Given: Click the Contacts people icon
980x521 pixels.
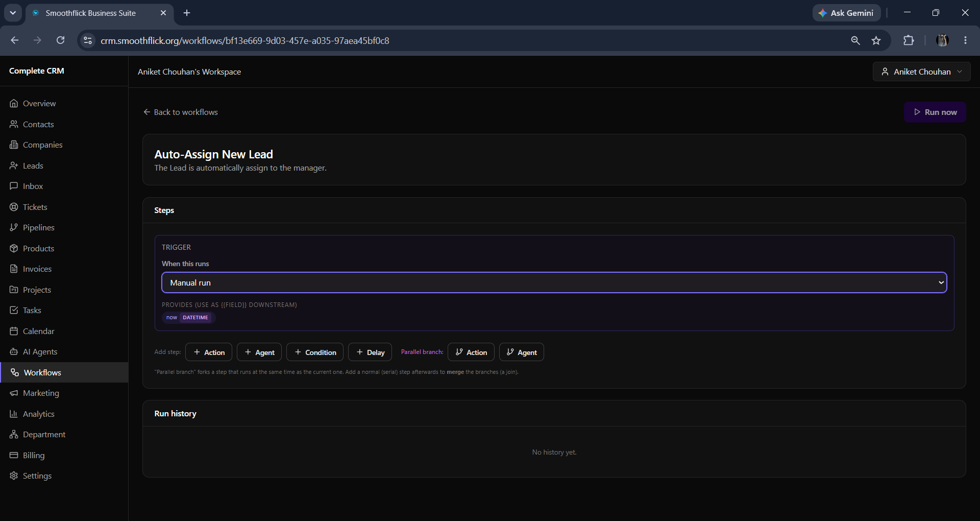Looking at the screenshot, I should pyautogui.click(x=14, y=124).
